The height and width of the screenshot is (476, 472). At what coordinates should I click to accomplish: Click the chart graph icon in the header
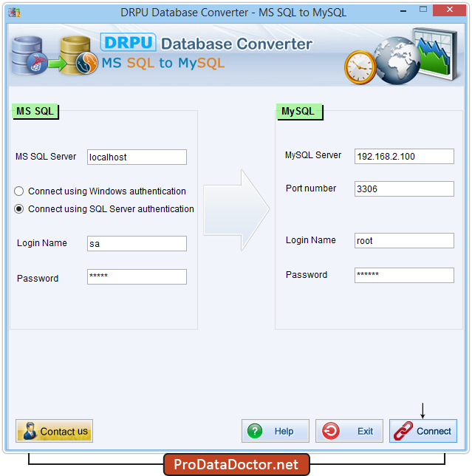point(436,53)
